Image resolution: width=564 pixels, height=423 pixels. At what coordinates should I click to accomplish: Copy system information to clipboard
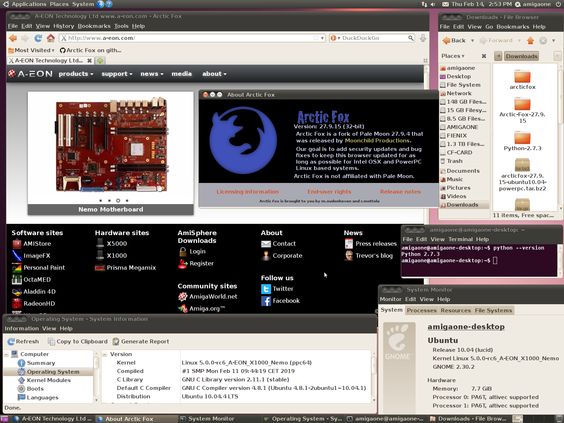tap(78, 341)
